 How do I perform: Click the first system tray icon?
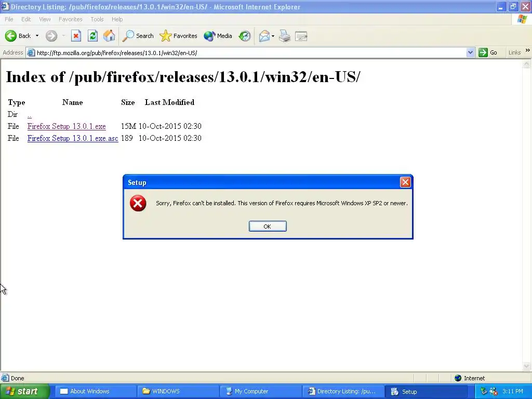coord(484,391)
